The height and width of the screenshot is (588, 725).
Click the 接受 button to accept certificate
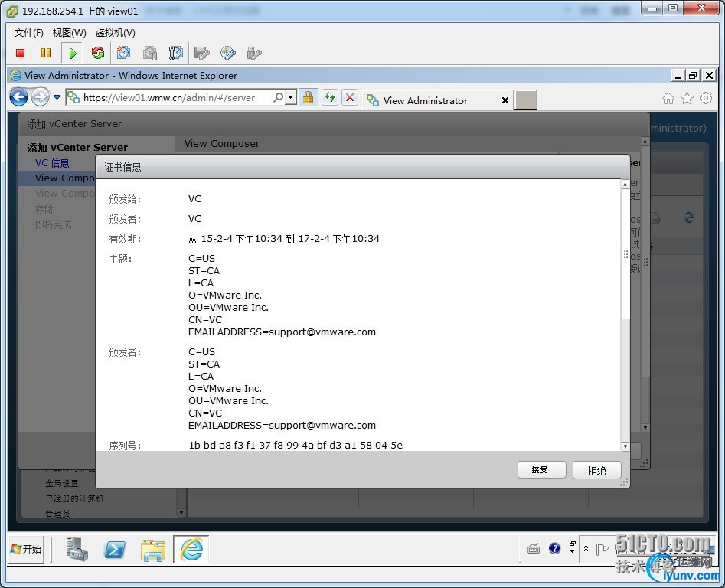pyautogui.click(x=541, y=469)
